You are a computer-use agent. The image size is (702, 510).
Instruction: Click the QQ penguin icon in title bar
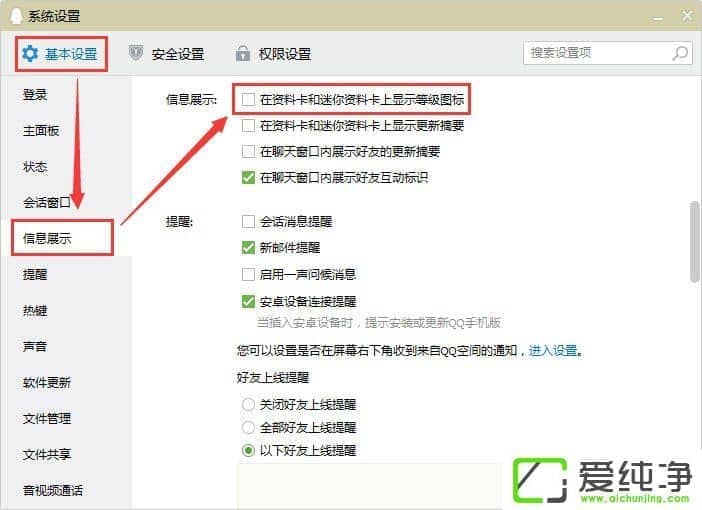pos(16,16)
